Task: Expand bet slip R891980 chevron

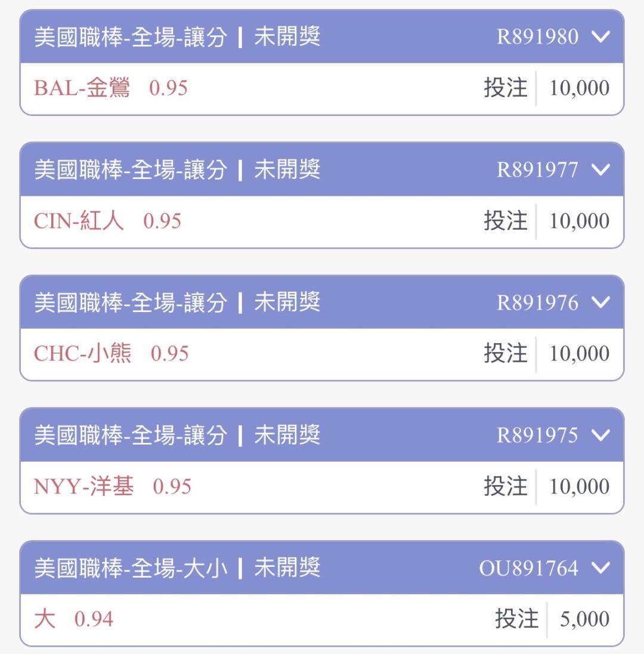Action: click(600, 37)
